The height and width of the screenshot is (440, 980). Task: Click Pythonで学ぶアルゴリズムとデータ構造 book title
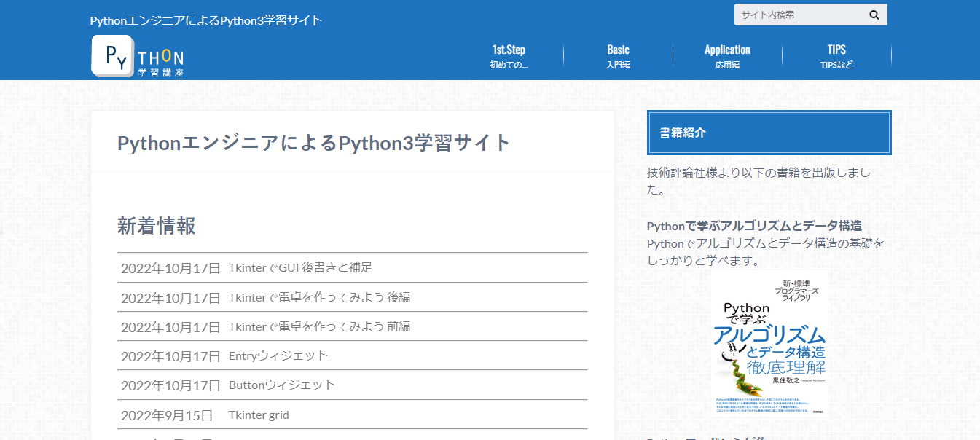click(754, 226)
